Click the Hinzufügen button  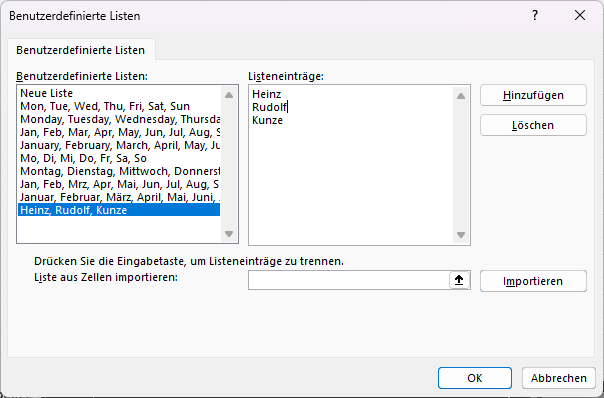click(x=533, y=95)
